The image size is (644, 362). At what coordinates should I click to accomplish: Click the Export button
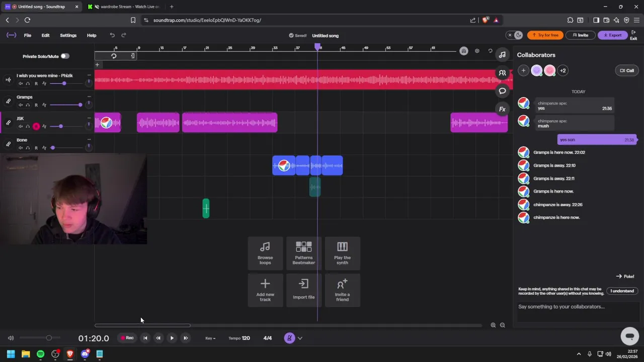[x=612, y=35]
